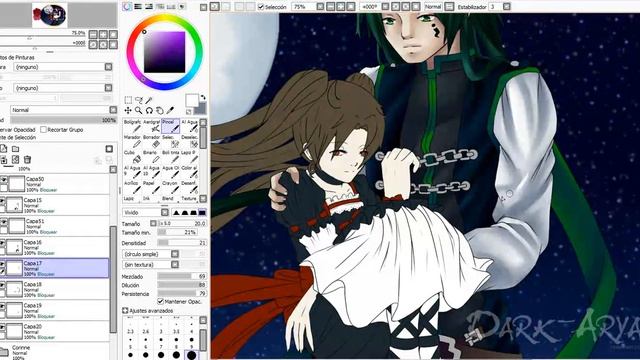This screenshot has width=640, height=360.
Task: Click Bloquear on layer Capa18
Action: [46, 295]
